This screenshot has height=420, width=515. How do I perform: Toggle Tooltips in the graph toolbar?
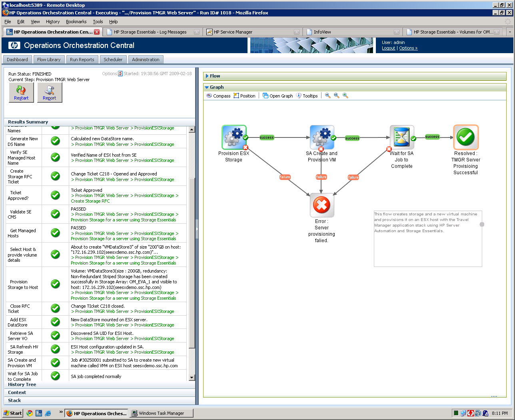pos(307,96)
